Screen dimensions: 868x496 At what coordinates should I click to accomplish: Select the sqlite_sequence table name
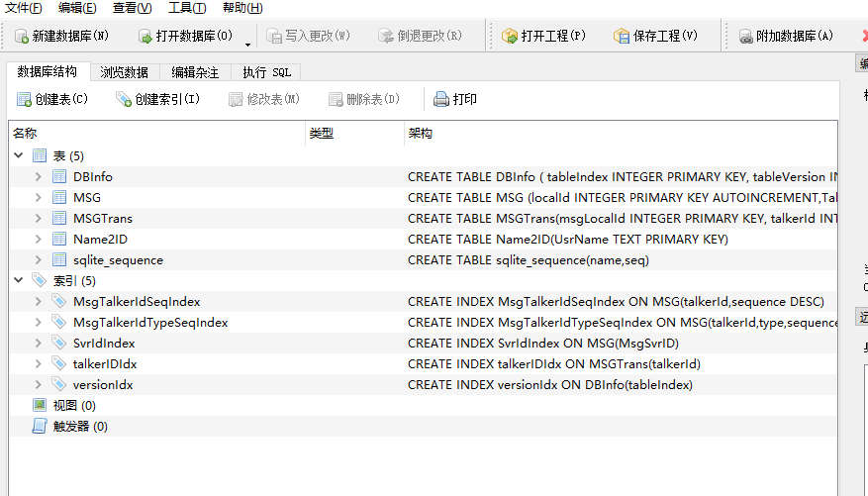pos(118,259)
